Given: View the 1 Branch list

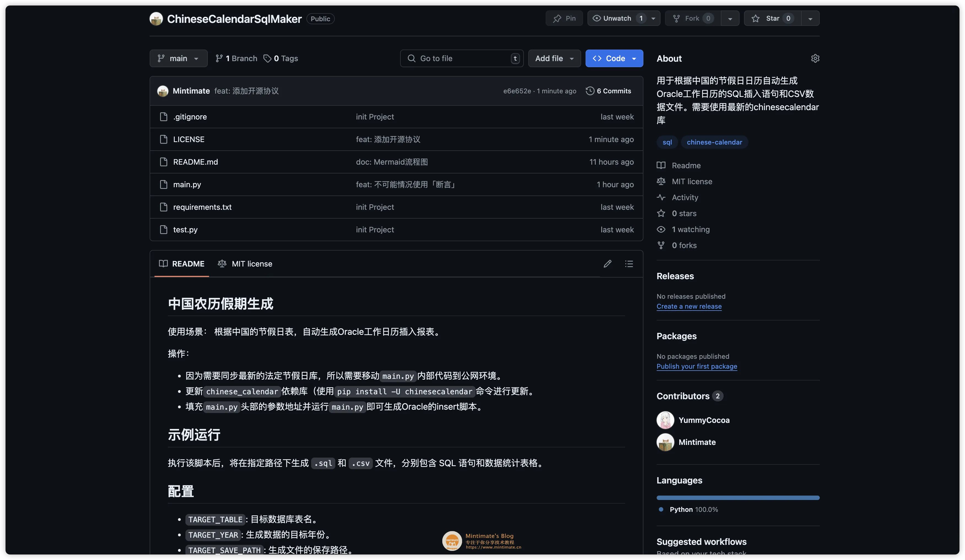Looking at the screenshot, I should (x=236, y=59).
